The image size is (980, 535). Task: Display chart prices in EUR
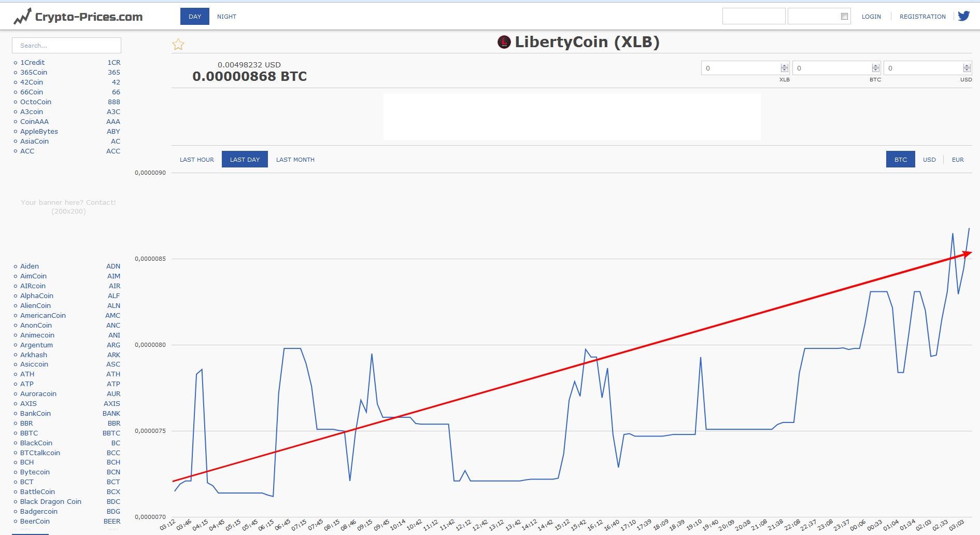[958, 160]
